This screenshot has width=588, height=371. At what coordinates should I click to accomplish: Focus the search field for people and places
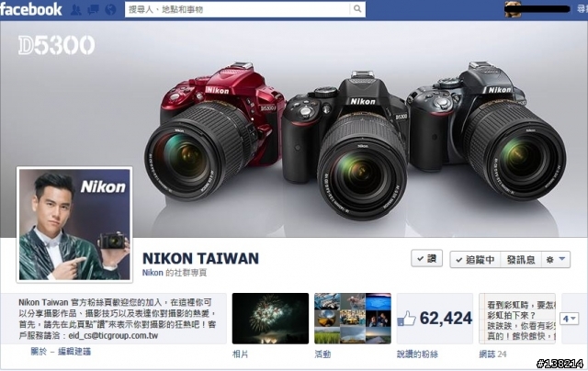(x=238, y=9)
